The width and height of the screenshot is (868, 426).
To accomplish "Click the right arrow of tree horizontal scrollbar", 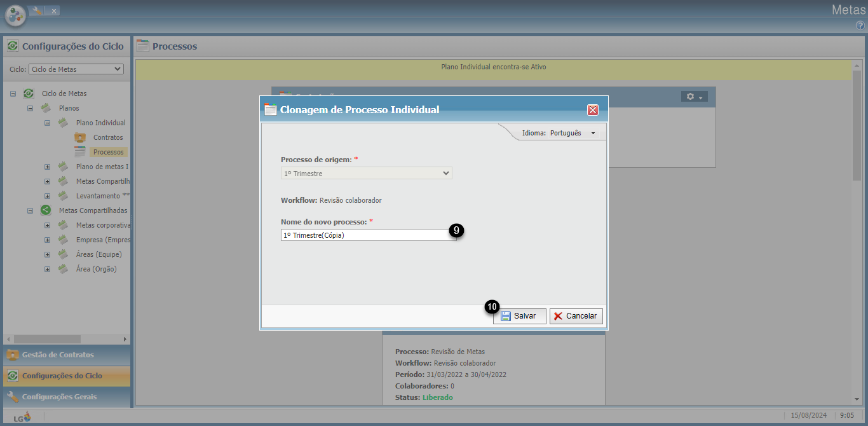I will pos(125,340).
